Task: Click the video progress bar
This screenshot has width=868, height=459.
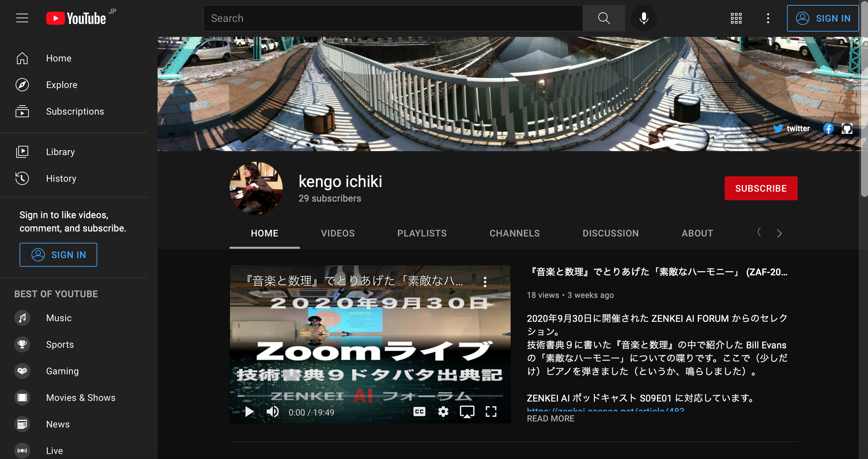Action: pyautogui.click(x=370, y=396)
